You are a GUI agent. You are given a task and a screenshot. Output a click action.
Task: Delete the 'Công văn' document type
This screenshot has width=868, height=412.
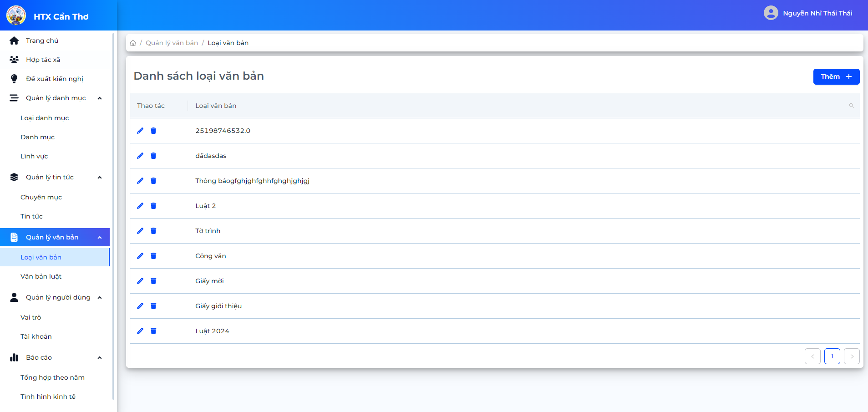153,256
